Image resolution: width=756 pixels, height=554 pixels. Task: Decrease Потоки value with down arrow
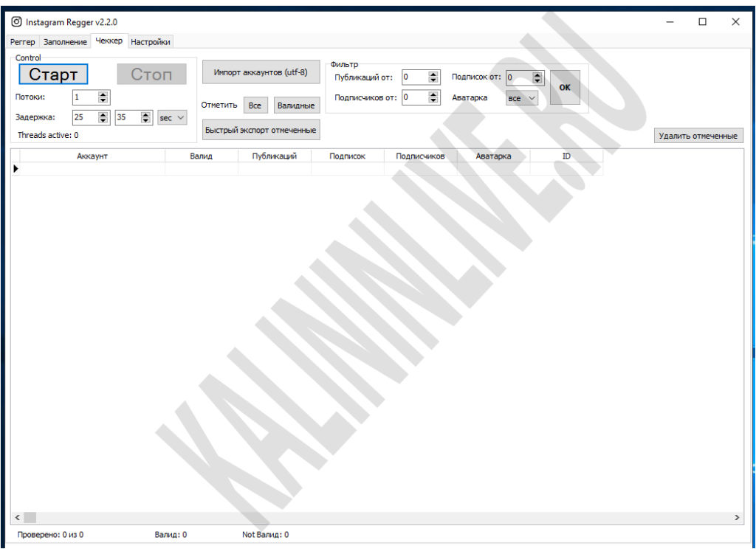103,100
